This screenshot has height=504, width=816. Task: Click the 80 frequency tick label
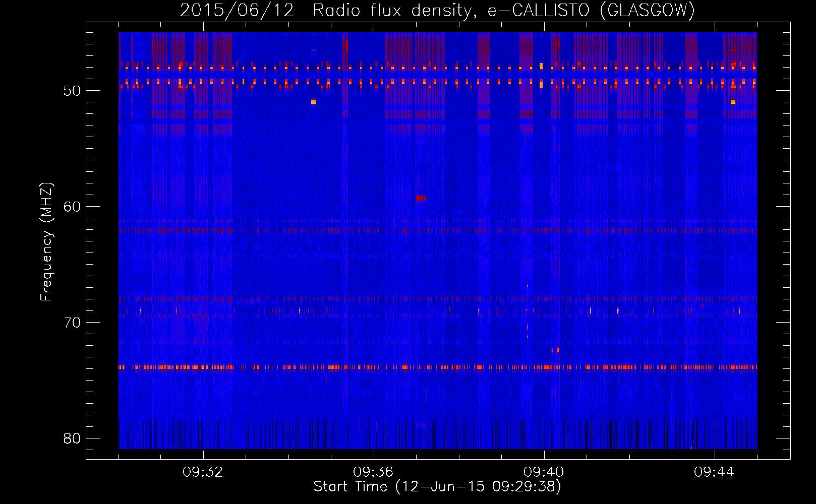coord(72,438)
